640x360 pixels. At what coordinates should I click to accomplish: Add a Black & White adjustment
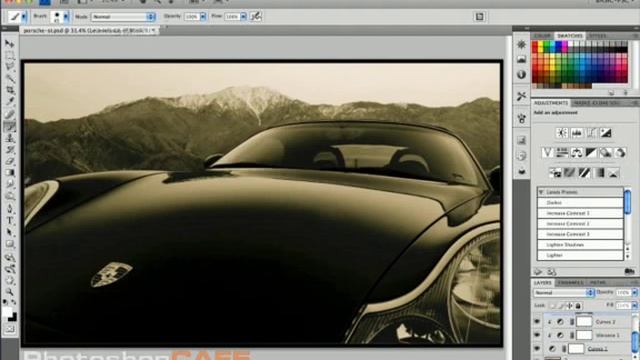tap(591, 153)
